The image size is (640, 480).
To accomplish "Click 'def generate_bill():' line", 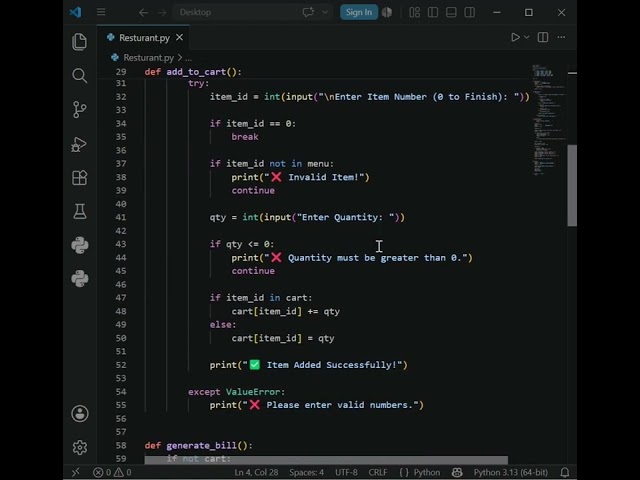I will [199, 445].
